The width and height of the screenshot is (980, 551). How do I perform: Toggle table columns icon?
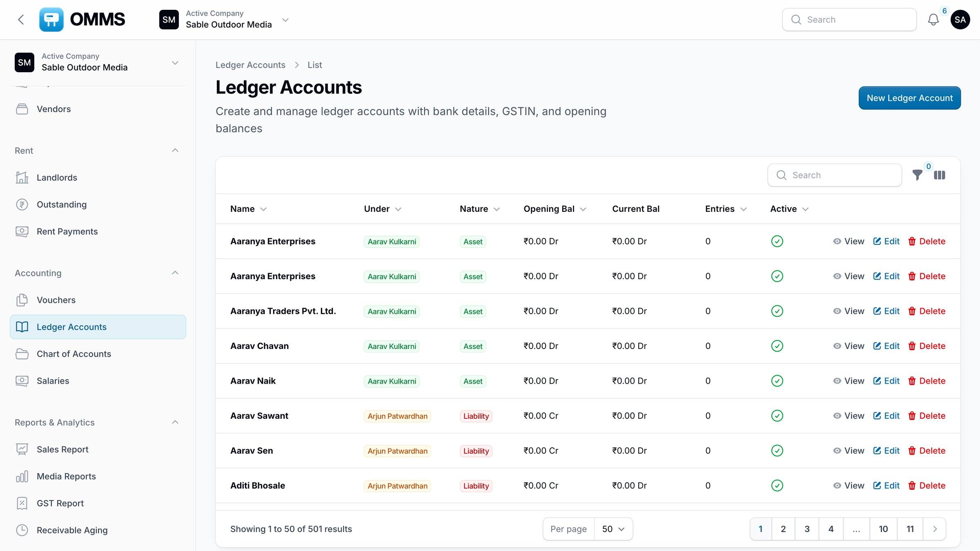pos(939,175)
